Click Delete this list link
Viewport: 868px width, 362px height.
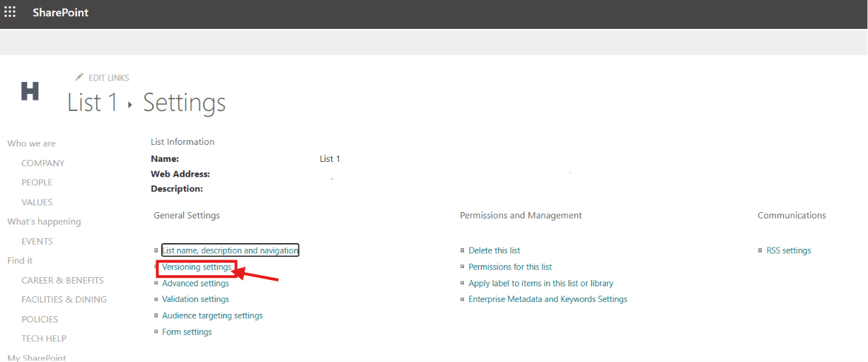point(494,251)
